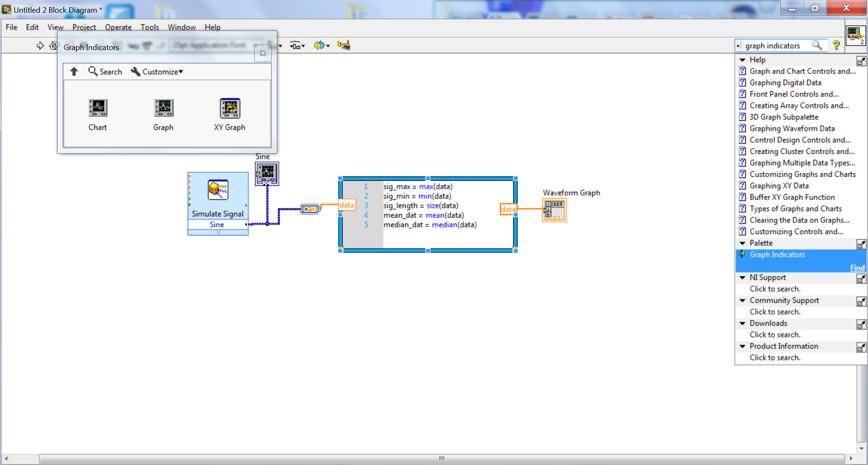
Task: Toggle search options arrow beside search field
Action: (x=738, y=45)
